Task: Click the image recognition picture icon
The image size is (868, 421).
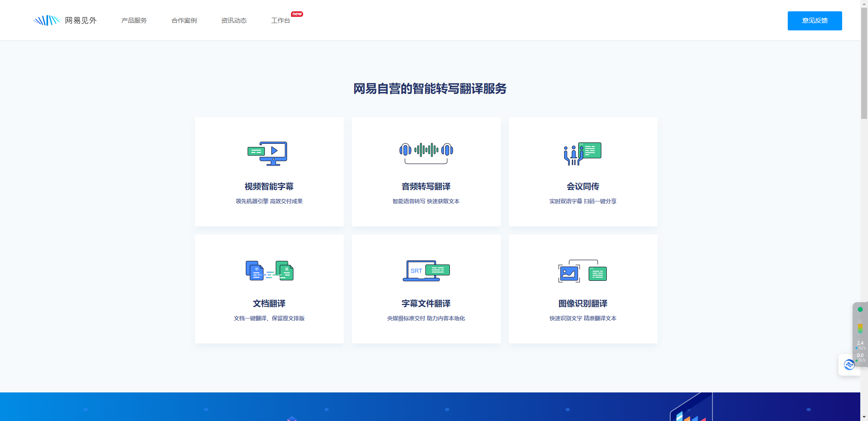Action: [582, 271]
